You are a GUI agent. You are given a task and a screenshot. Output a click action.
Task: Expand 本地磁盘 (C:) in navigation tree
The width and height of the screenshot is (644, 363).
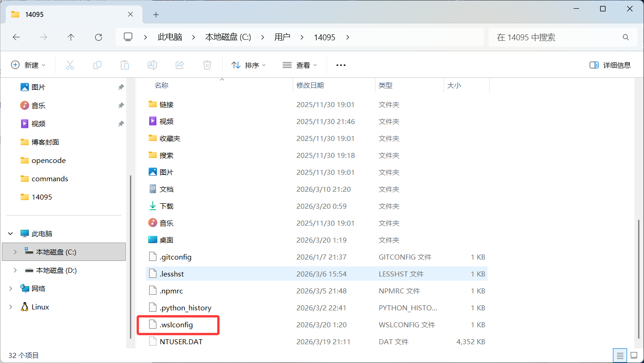pyautogui.click(x=15, y=252)
